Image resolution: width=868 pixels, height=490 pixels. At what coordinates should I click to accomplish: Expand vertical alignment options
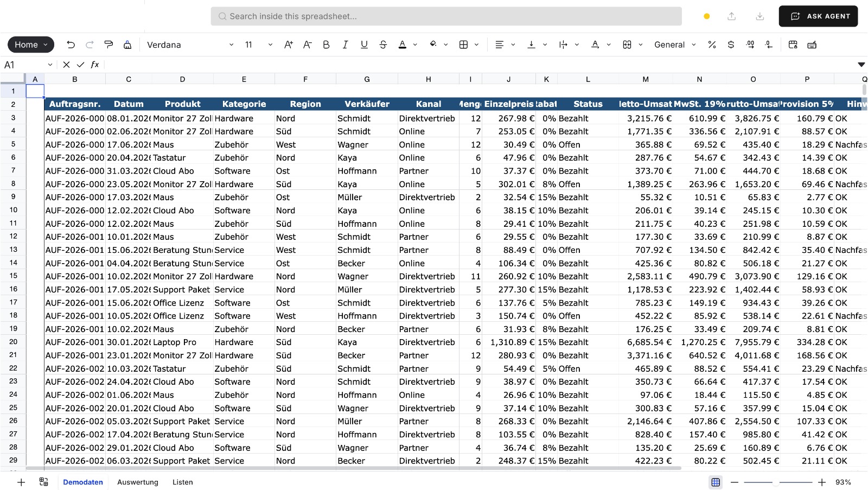tap(545, 45)
